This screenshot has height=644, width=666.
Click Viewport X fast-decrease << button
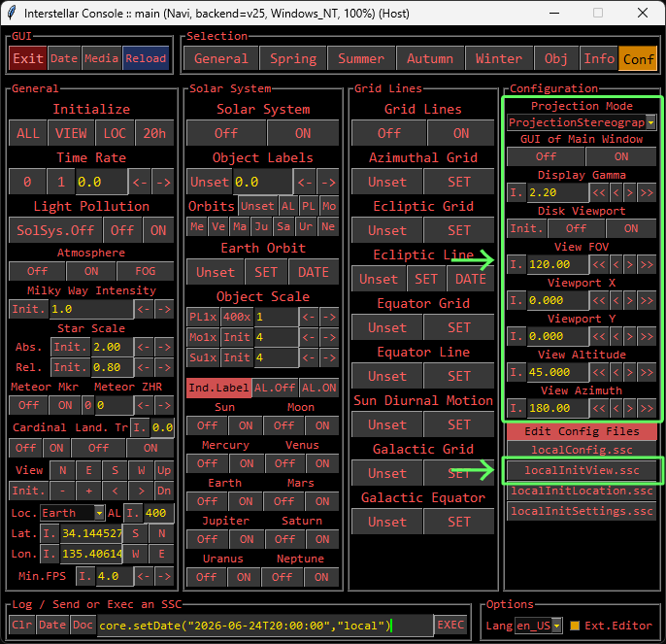click(x=599, y=300)
